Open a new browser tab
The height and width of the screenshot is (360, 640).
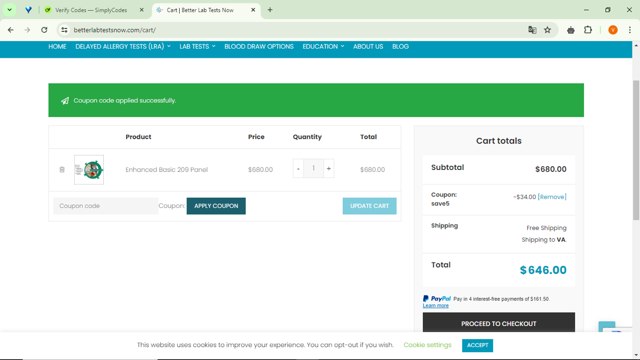coord(270,10)
